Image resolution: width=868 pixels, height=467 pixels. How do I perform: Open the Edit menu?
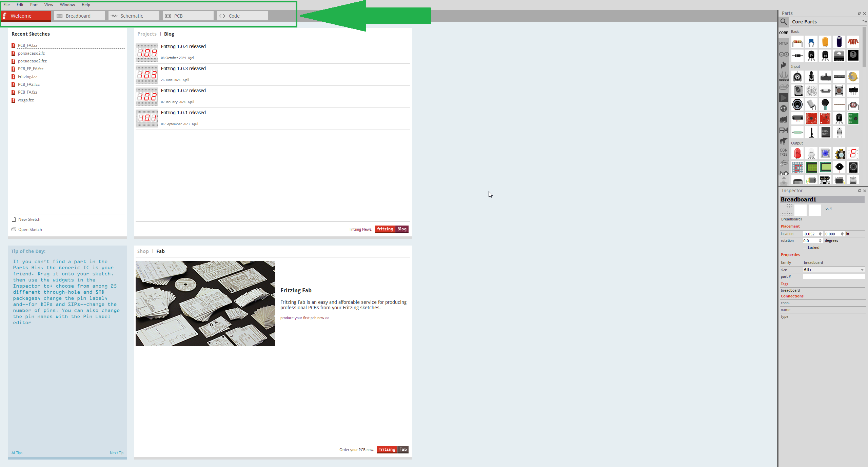[20, 5]
